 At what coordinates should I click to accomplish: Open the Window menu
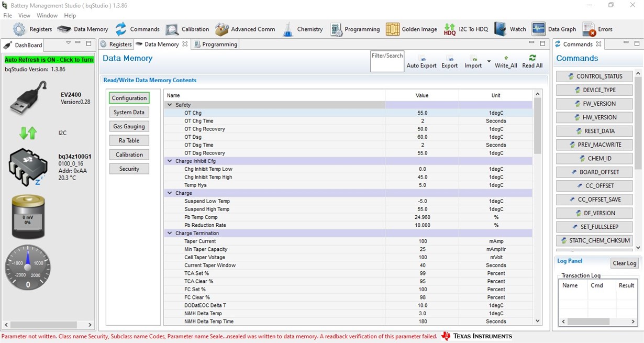(47, 16)
